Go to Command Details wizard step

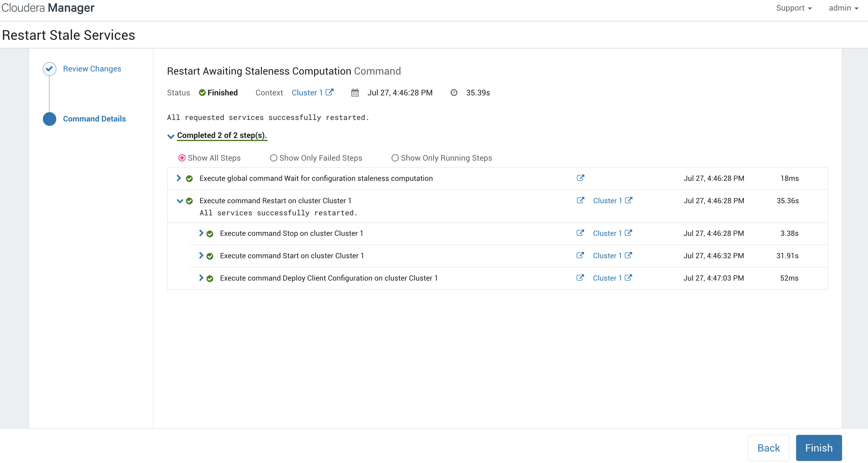coord(94,119)
